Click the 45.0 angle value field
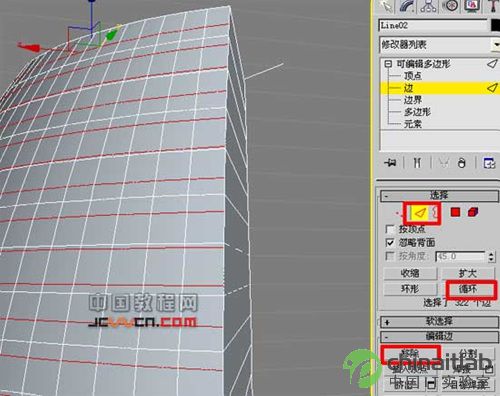The height and width of the screenshot is (396, 500). click(x=460, y=256)
